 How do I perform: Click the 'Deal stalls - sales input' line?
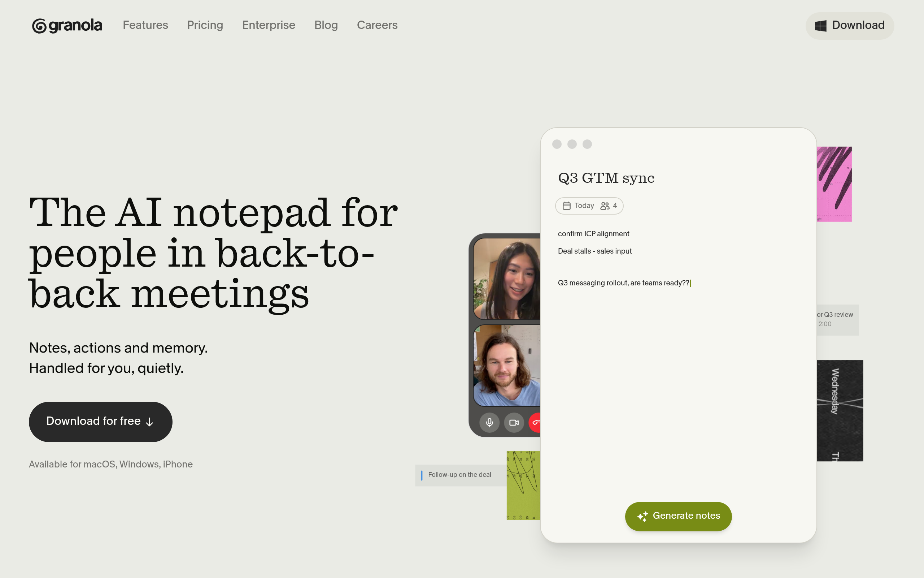[x=594, y=251]
